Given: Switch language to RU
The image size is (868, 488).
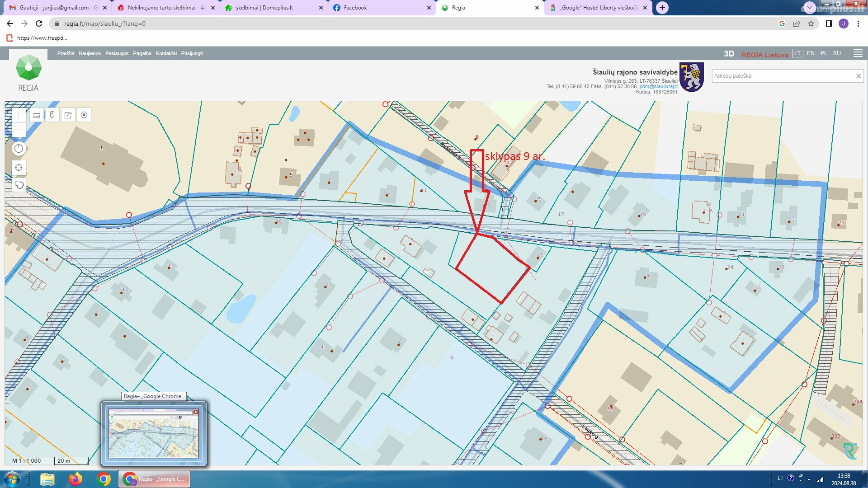Looking at the screenshot, I should [x=837, y=53].
